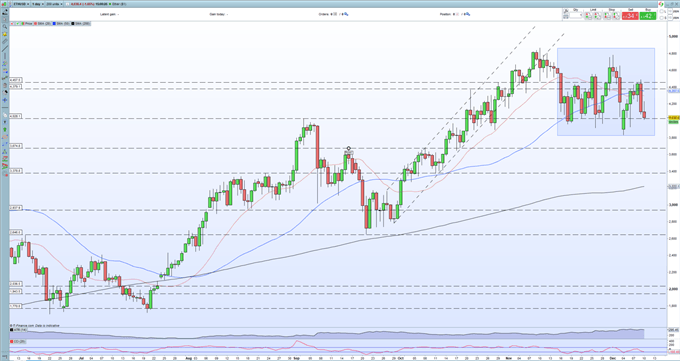Click the yellow star icon in sidebar
The width and height of the screenshot is (680, 361).
[x=5, y=34]
